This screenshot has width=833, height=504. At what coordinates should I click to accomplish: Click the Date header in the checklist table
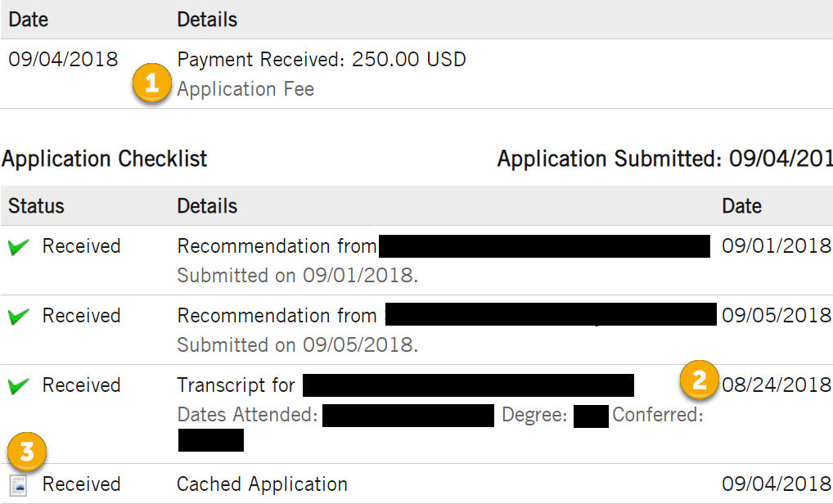741,206
